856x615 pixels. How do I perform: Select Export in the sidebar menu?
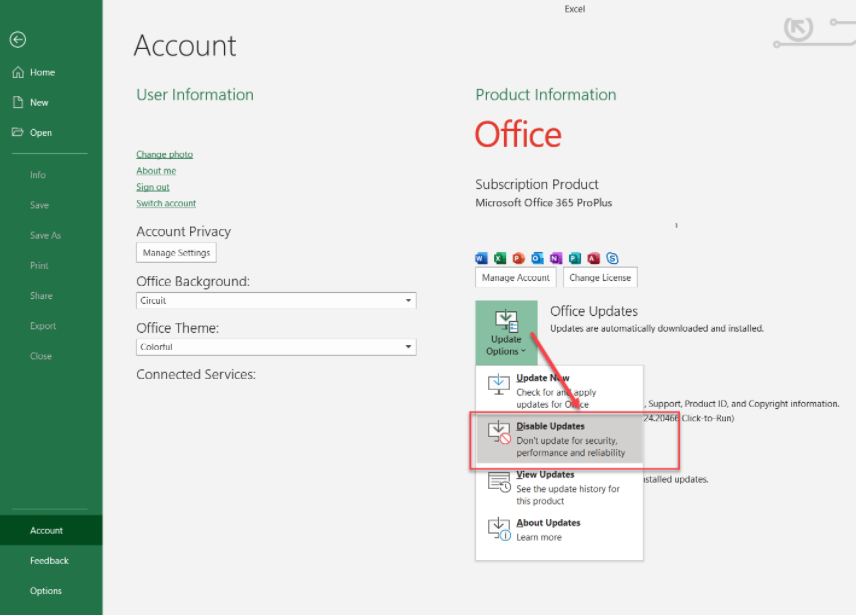43,326
